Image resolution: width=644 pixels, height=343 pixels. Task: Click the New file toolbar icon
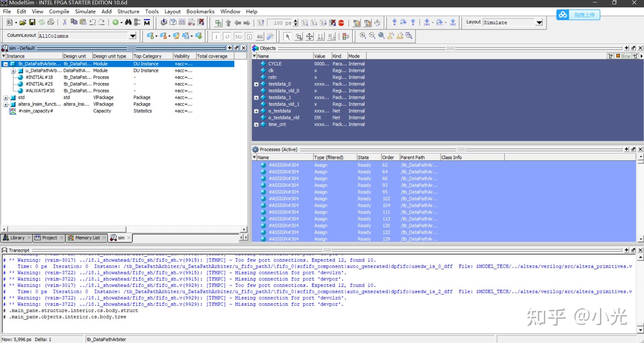point(9,23)
